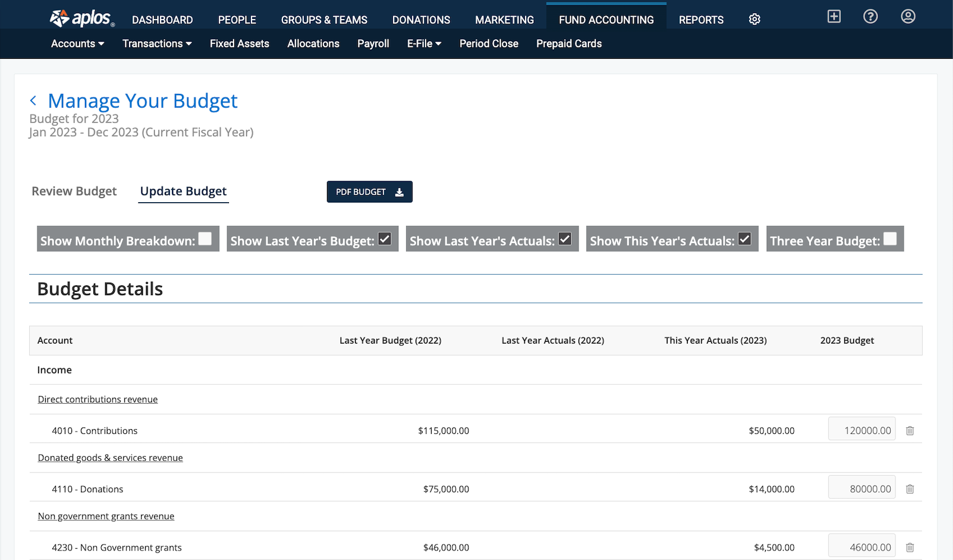Screen dimensions: 953x560
Task: Remove the 4230 Non Government grants row
Action: click(x=910, y=548)
